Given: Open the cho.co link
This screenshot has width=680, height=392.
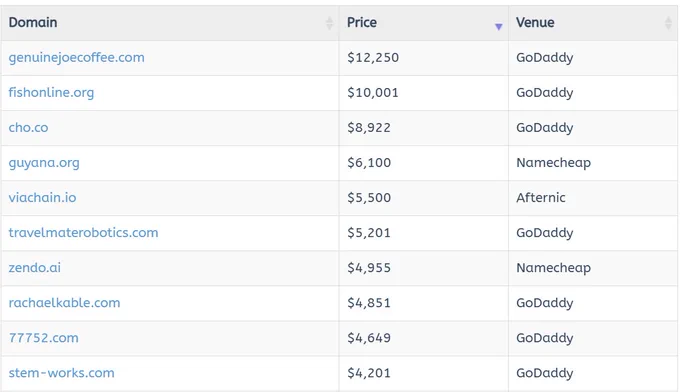Looking at the screenshot, I should click(x=28, y=127).
